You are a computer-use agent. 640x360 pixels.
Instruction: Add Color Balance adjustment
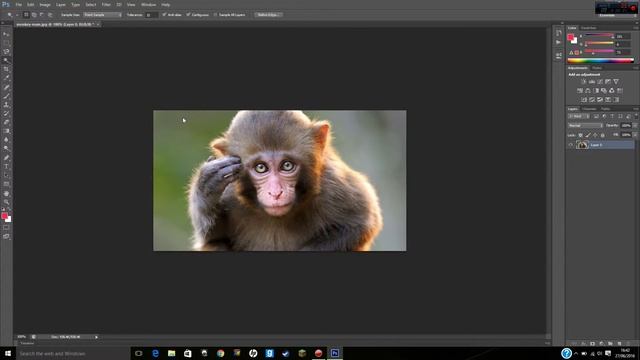point(588,91)
